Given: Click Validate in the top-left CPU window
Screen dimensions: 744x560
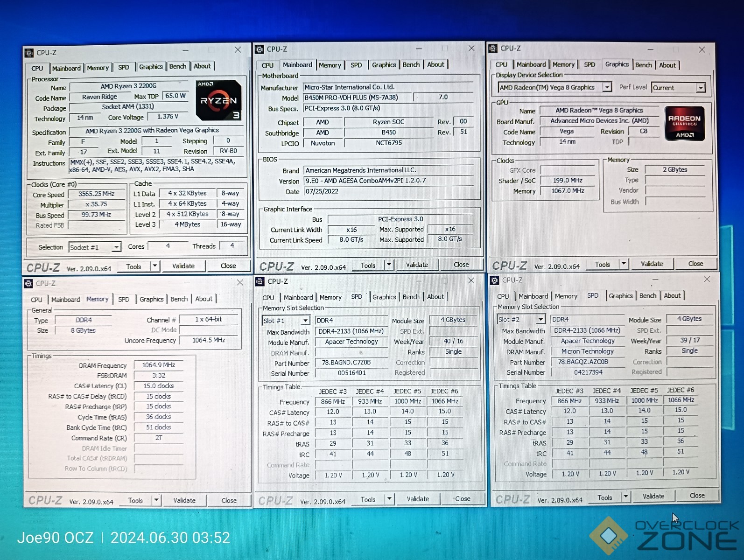Looking at the screenshot, I should (183, 266).
